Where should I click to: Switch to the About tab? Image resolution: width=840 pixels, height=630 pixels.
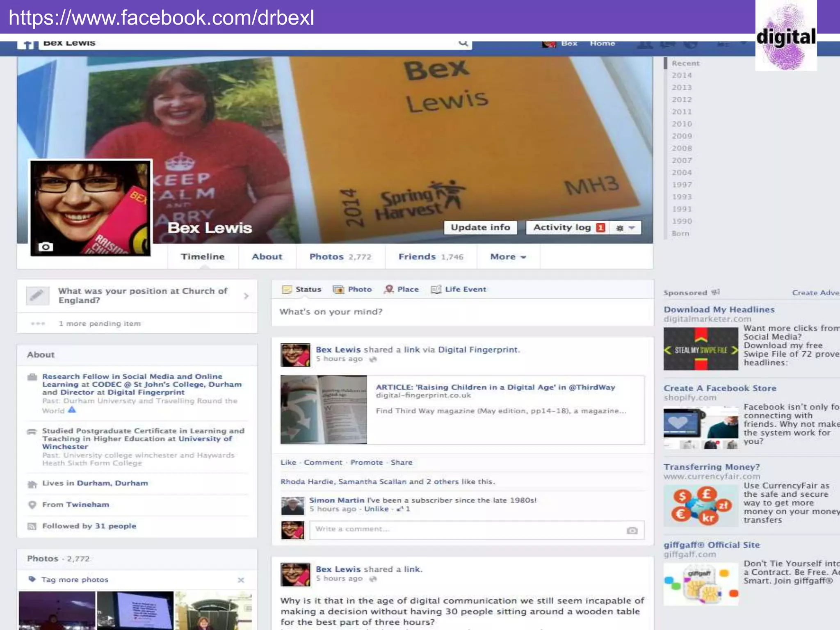pyautogui.click(x=267, y=257)
